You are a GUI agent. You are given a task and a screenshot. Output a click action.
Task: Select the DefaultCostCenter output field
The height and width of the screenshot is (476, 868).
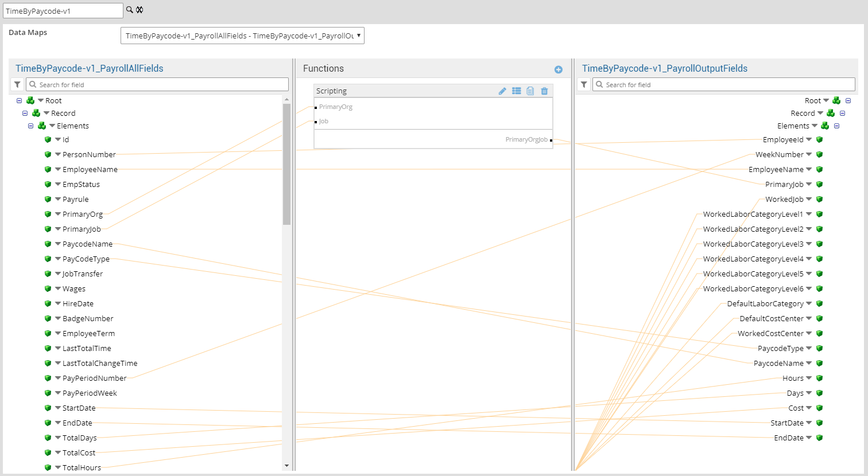[x=771, y=319]
